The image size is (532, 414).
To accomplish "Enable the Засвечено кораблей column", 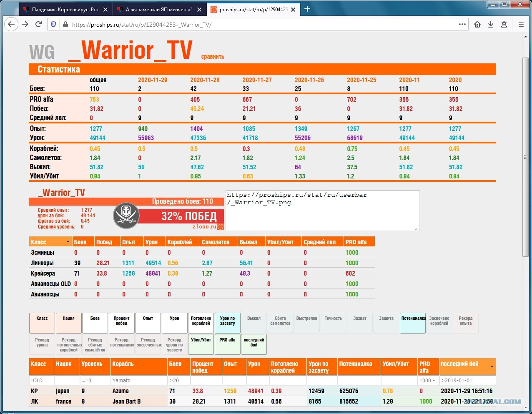I will pyautogui.click(x=439, y=323).
